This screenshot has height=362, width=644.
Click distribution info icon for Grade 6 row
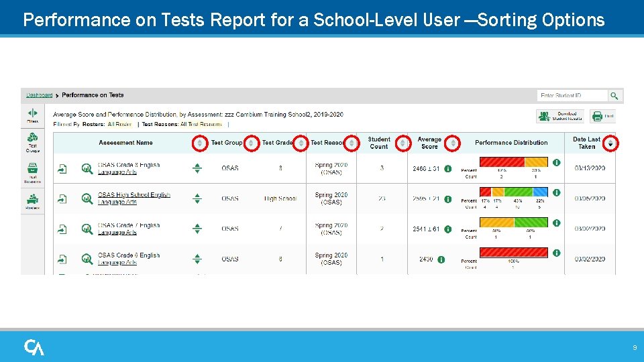tap(557, 253)
